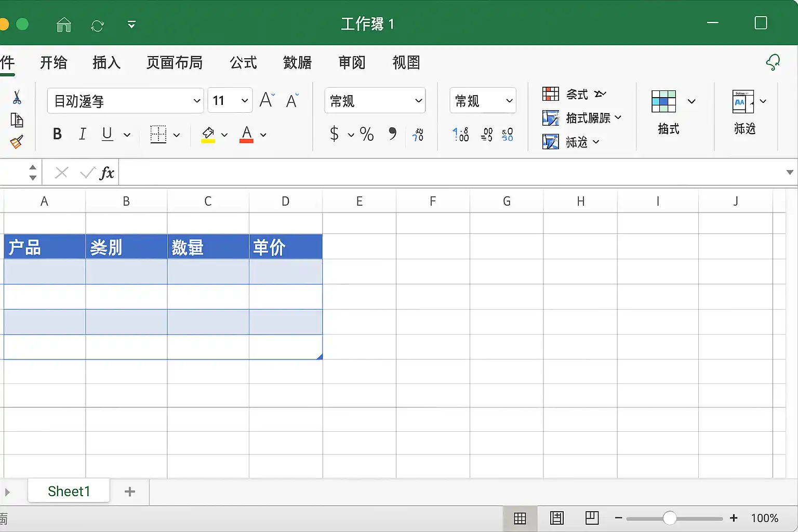Toggle Bold formatting
Viewport: 798px width, 532px height.
(57, 134)
